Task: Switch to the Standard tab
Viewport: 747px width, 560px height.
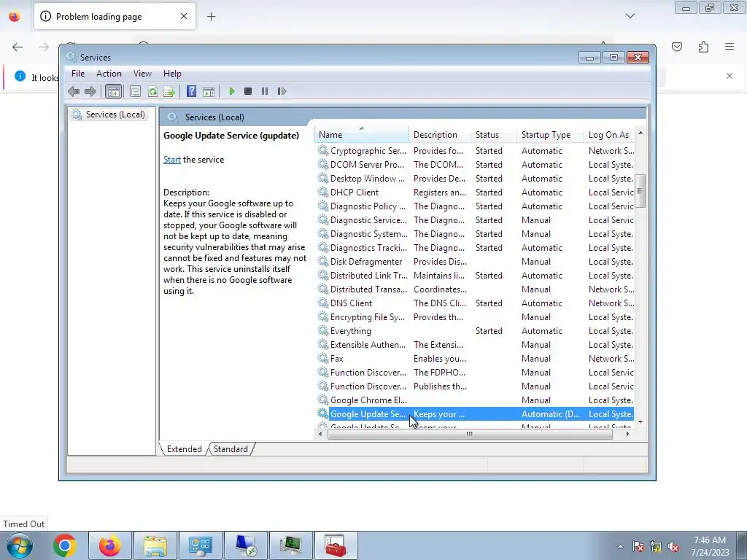Action: (x=231, y=449)
